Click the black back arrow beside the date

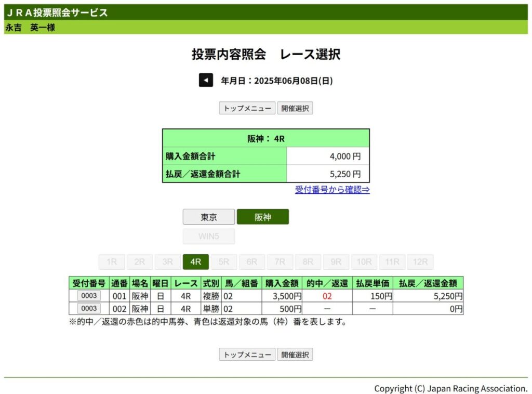point(206,81)
